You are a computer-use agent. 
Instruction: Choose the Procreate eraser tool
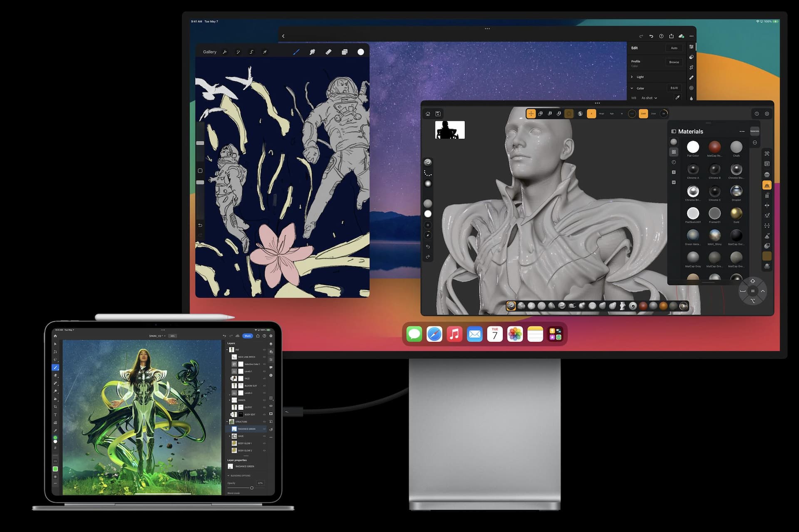[x=328, y=52]
